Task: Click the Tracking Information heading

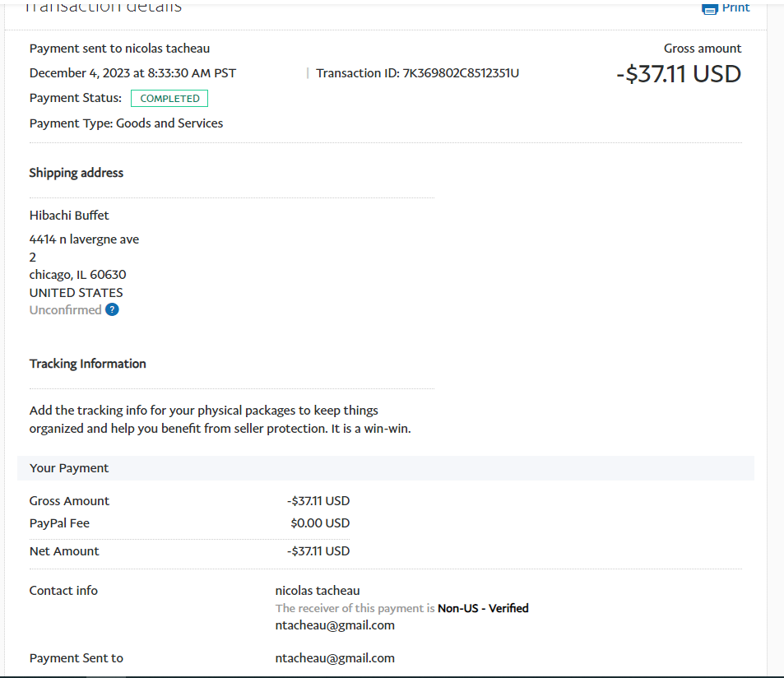Action: 87,364
